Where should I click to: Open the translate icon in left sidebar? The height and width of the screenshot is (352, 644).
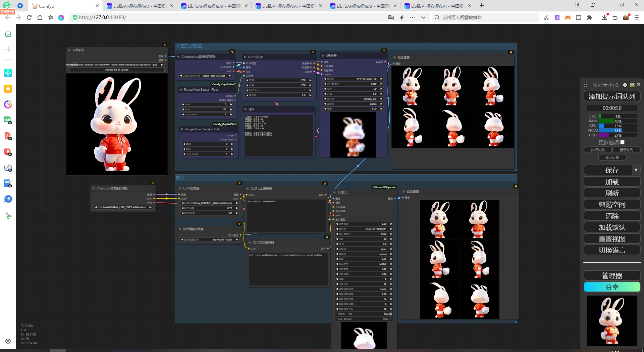(x=8, y=199)
